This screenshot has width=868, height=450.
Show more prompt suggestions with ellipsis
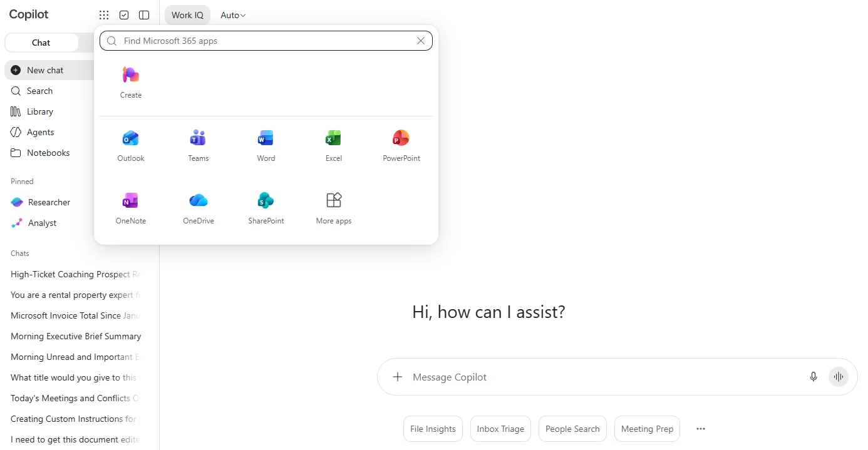701,429
